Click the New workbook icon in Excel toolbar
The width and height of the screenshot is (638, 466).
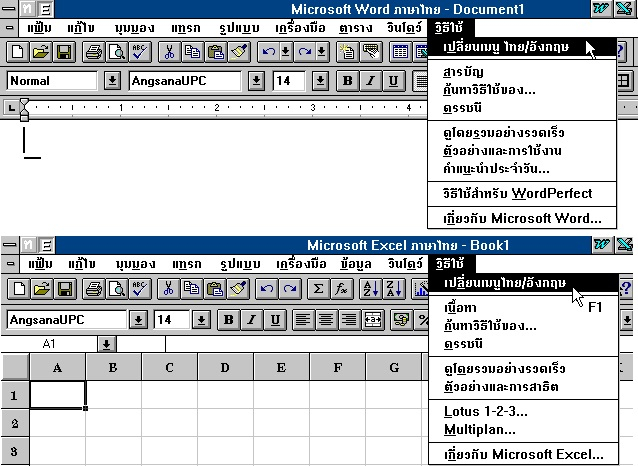(19, 289)
